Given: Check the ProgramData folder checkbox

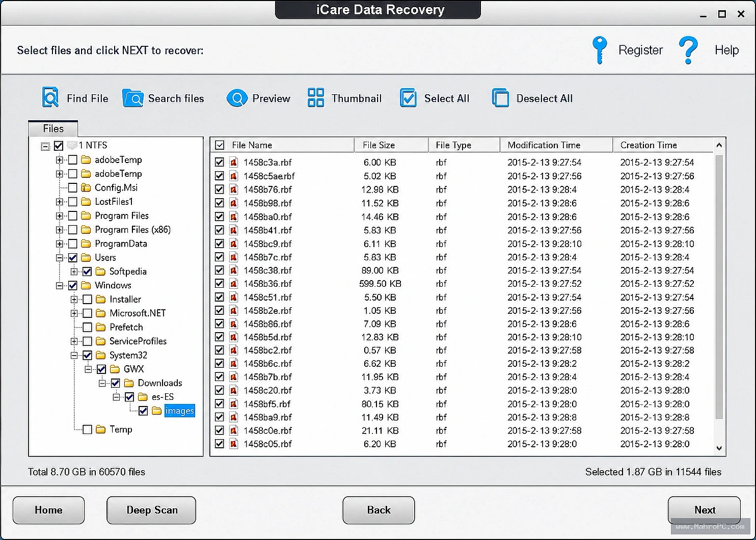Looking at the screenshot, I should tap(73, 244).
